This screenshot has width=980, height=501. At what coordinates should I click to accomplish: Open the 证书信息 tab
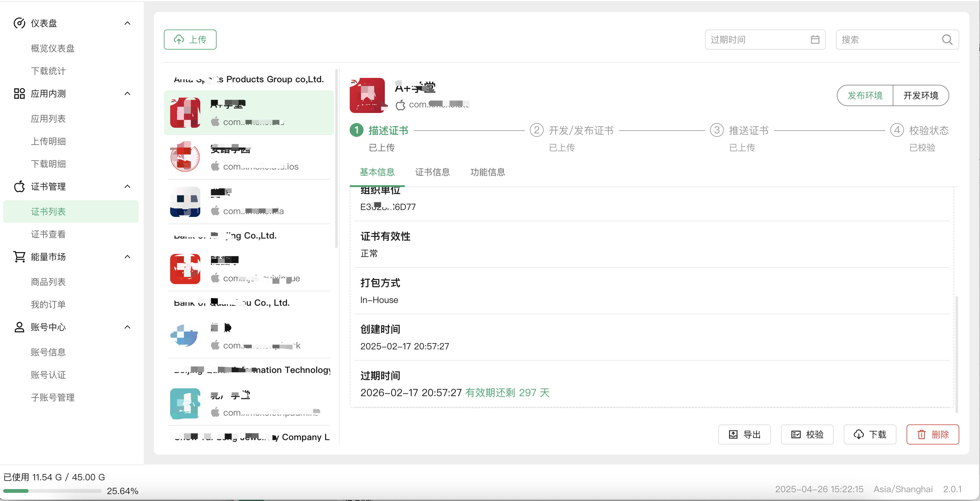(x=432, y=172)
